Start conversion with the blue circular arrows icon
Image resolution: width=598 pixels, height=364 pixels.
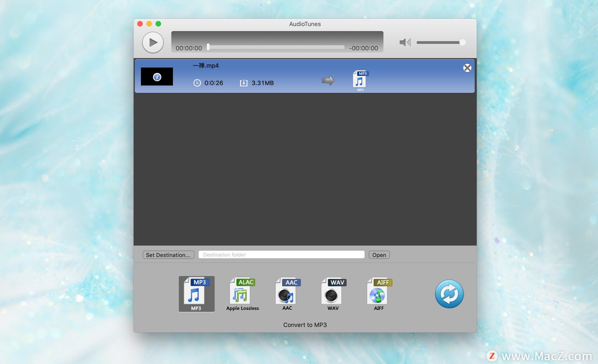449,294
